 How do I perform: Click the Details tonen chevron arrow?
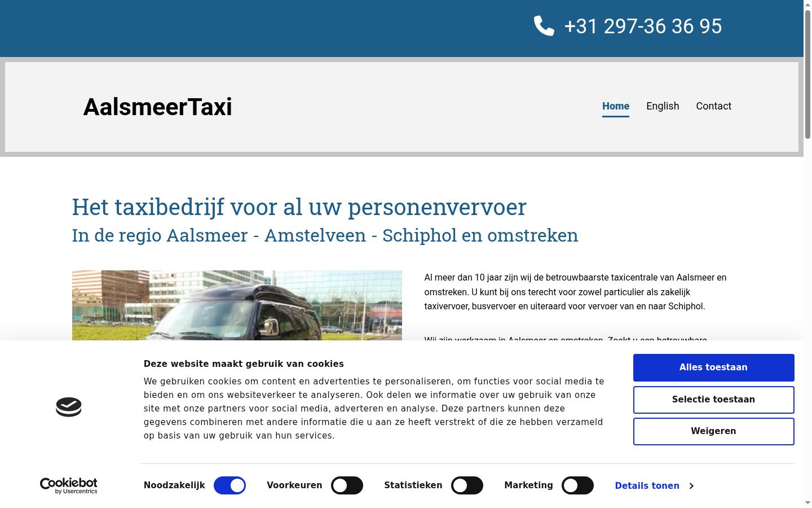pos(691,486)
